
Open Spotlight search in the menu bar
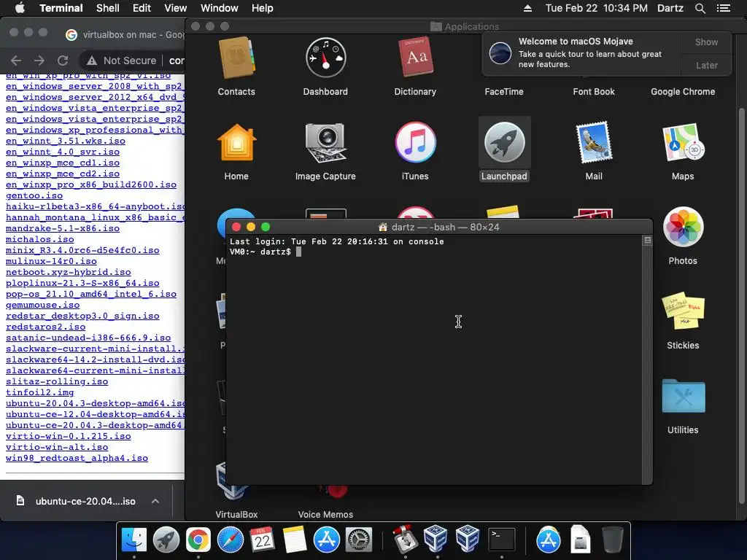coord(700,8)
